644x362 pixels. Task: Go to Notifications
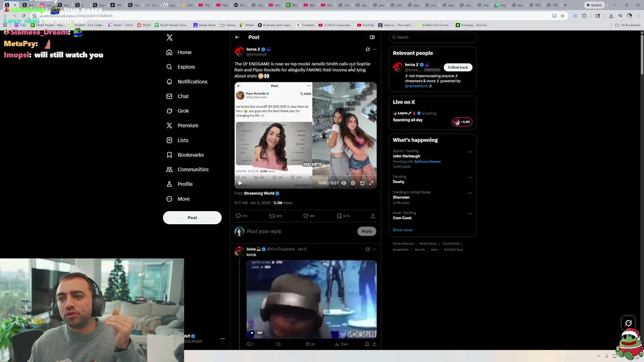click(x=187, y=81)
